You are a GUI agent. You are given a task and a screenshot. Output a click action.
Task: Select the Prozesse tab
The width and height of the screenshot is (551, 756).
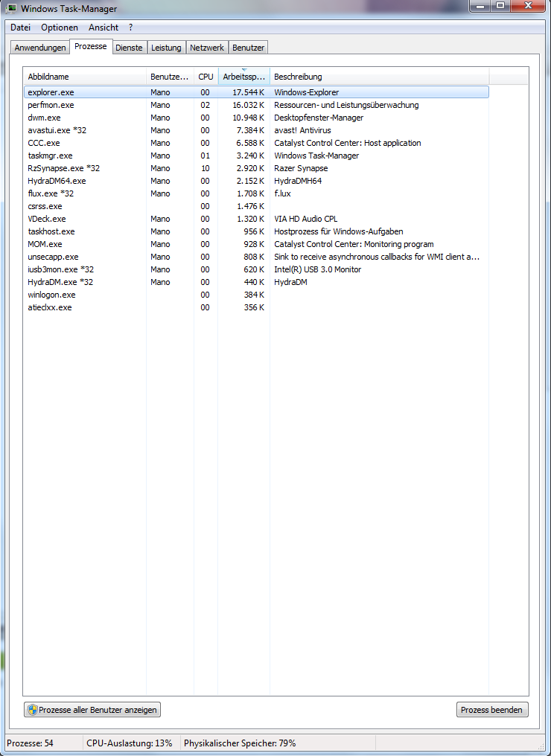(91, 46)
